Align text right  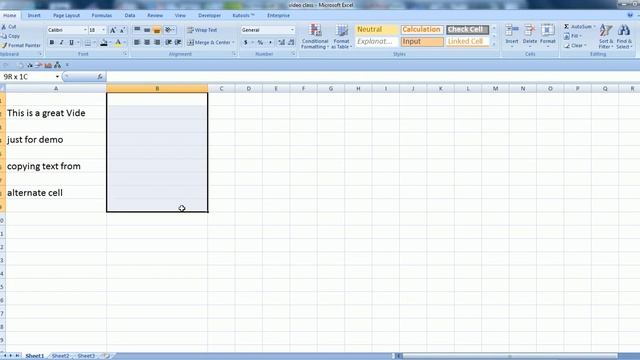click(157, 42)
